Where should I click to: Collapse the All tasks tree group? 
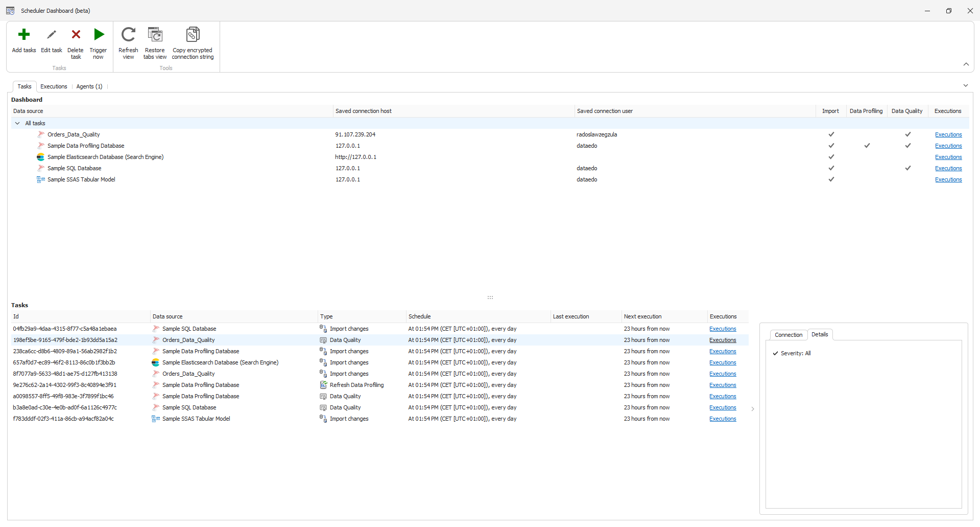point(17,123)
